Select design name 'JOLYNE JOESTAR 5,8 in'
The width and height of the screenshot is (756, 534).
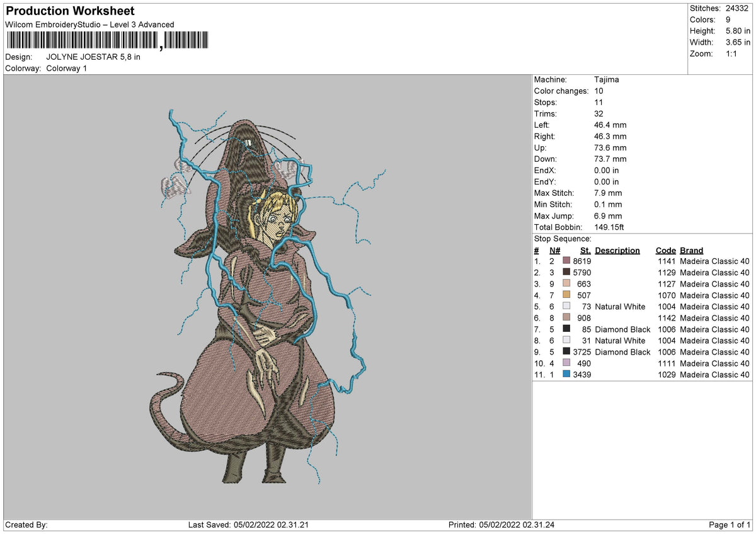pyautogui.click(x=93, y=57)
